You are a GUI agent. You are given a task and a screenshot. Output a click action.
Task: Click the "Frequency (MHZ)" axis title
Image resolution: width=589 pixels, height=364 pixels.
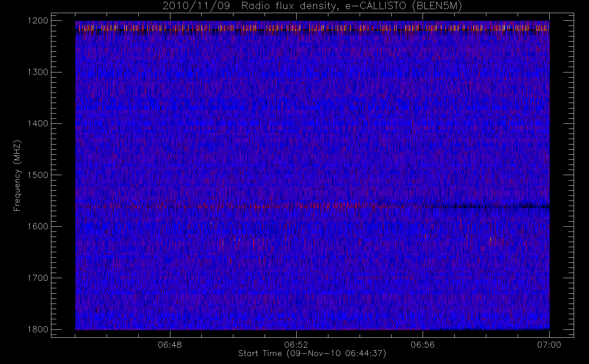(17, 175)
